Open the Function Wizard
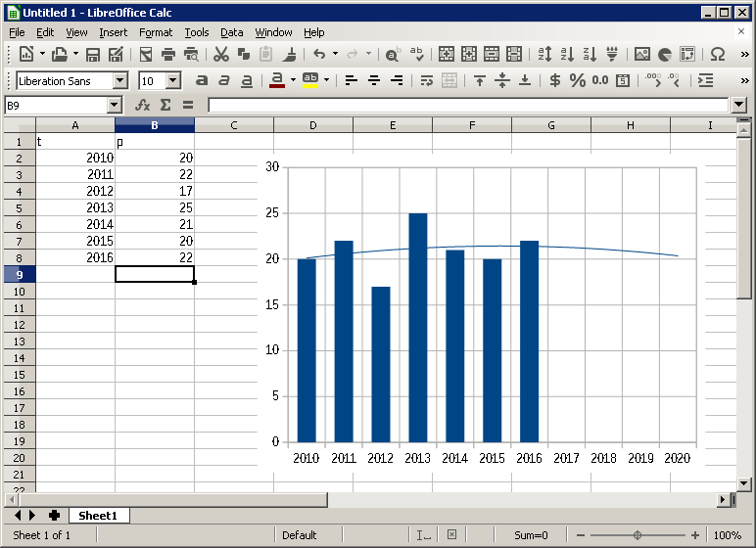 pyautogui.click(x=143, y=105)
